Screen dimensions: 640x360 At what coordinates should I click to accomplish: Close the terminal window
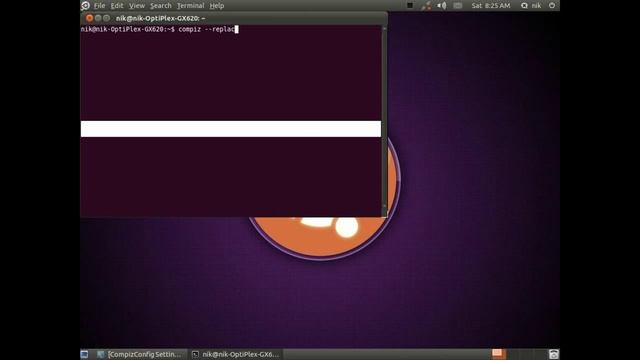(x=89, y=18)
